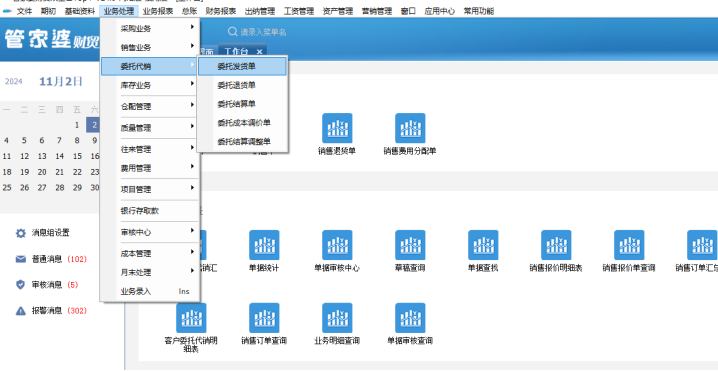Click the 报警消息 (302) link

pos(59,311)
